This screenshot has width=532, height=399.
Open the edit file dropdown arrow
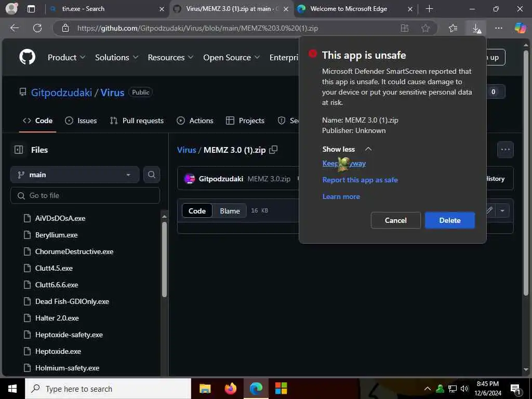pyautogui.click(x=502, y=211)
